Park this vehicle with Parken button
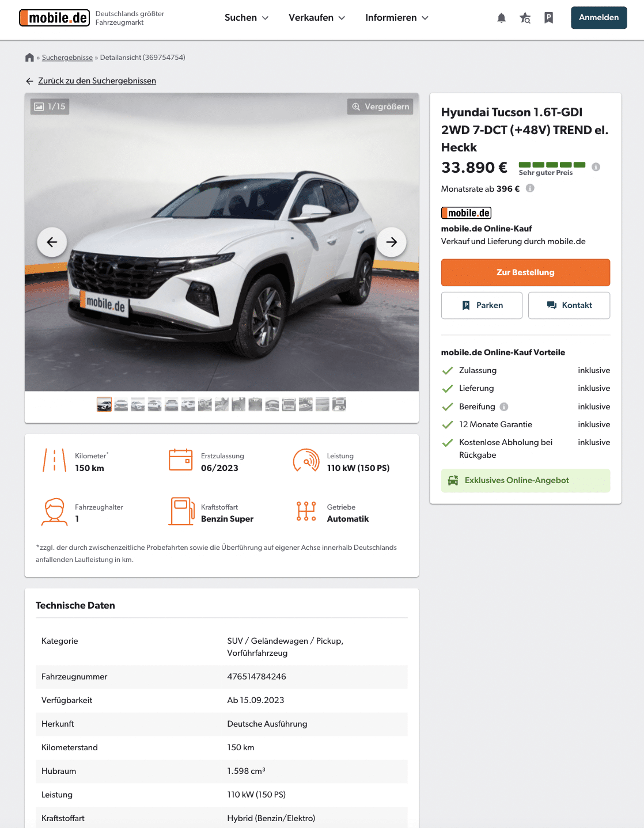Viewport: 644px width, 828px height. click(482, 305)
